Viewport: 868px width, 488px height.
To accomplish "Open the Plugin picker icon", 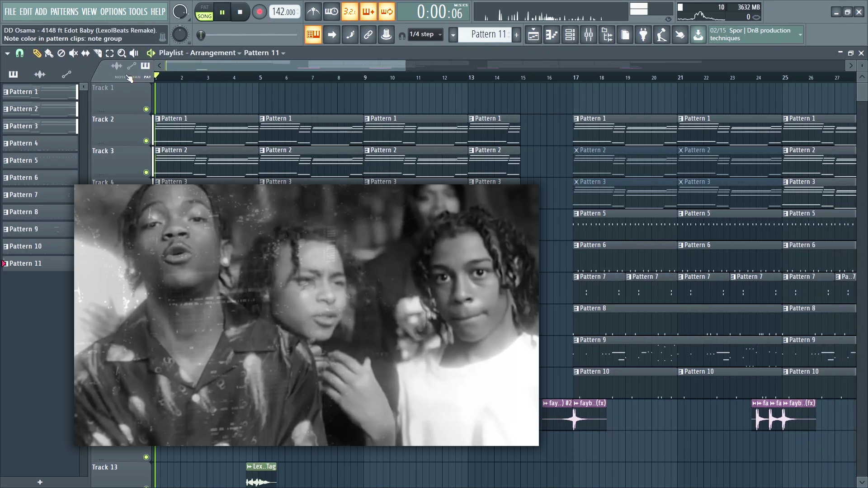I will tap(643, 34).
